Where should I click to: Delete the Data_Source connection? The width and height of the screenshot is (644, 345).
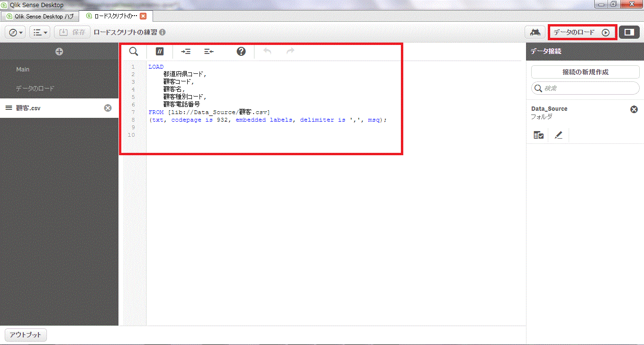(x=634, y=109)
